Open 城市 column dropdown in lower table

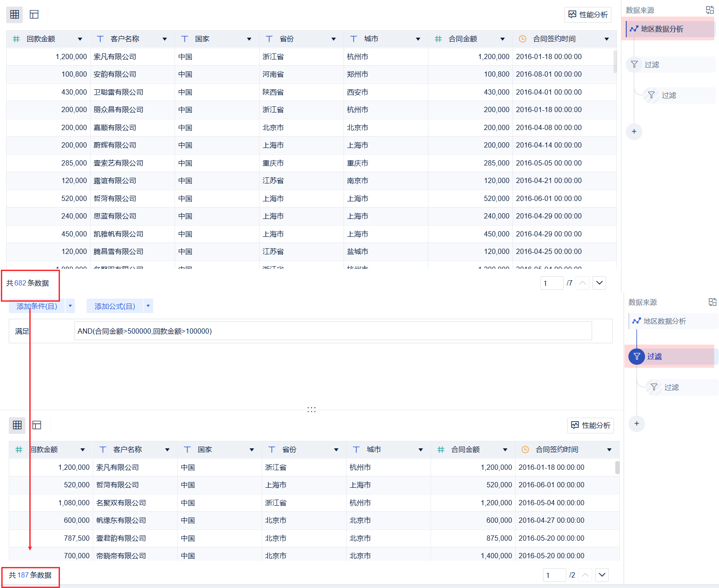pyautogui.click(x=421, y=450)
